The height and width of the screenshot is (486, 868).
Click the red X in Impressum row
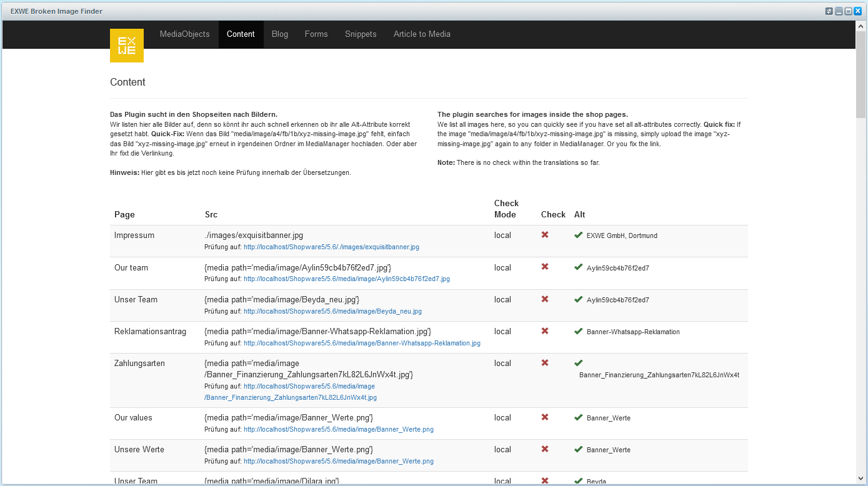[545, 235]
